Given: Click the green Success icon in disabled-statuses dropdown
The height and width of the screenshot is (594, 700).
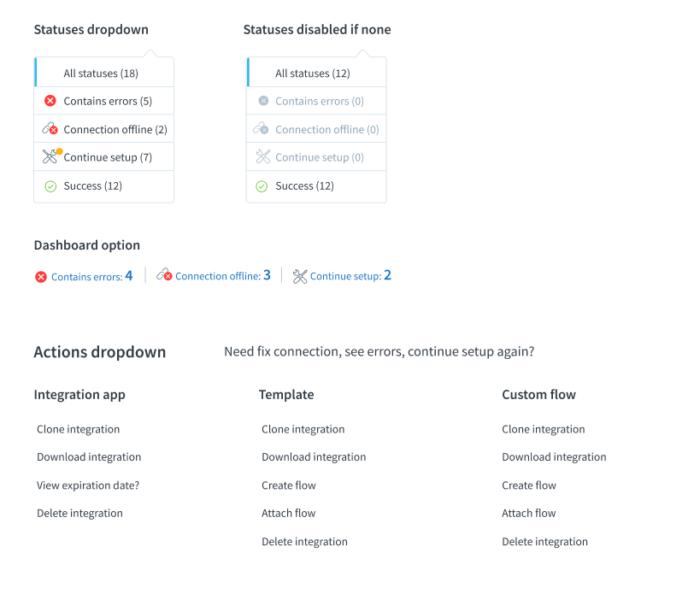Looking at the screenshot, I should click(x=262, y=186).
